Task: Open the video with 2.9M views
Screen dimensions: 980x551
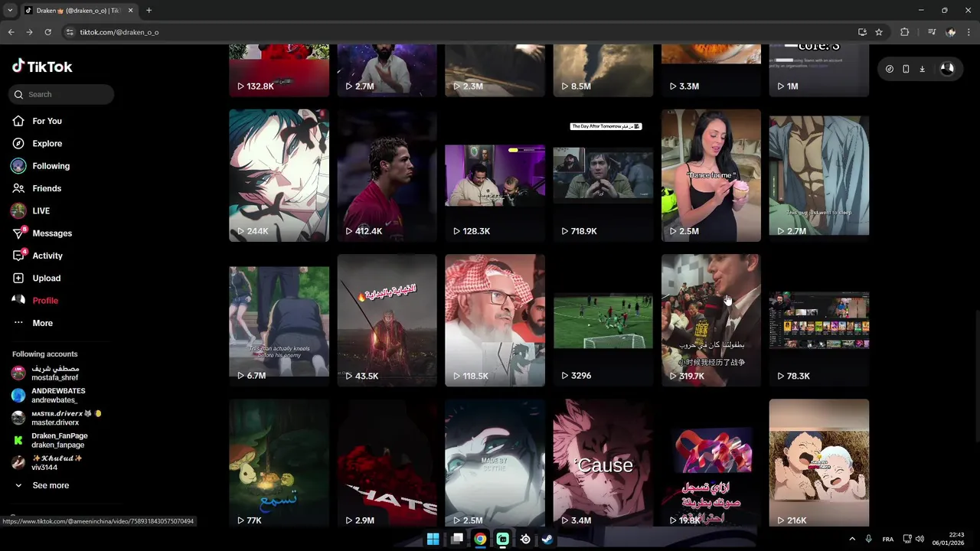Action: click(x=387, y=463)
